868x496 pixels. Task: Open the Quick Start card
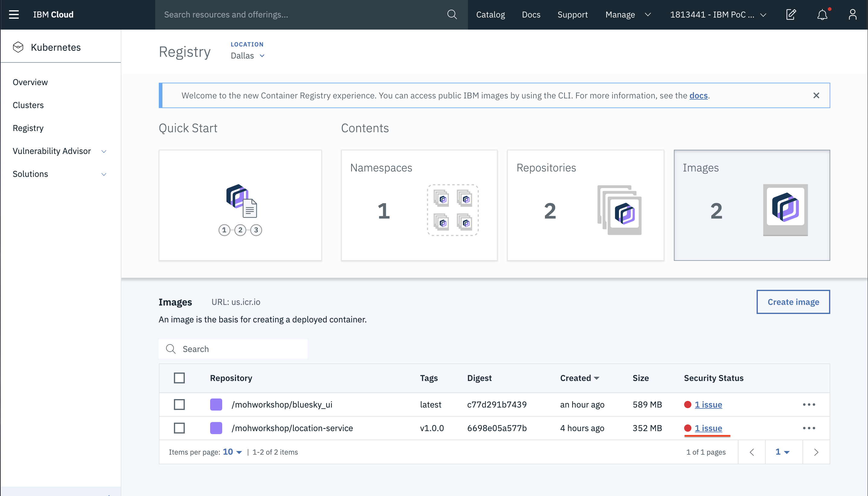pos(240,205)
